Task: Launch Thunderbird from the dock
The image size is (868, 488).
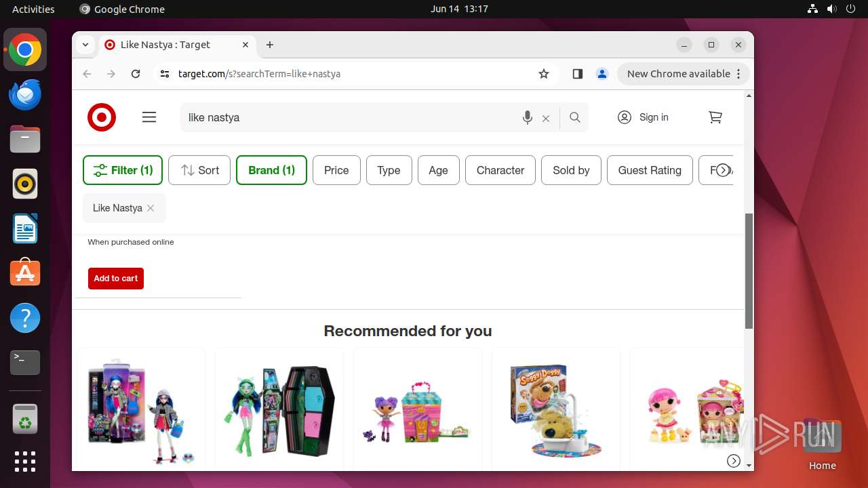Action: click(25, 94)
